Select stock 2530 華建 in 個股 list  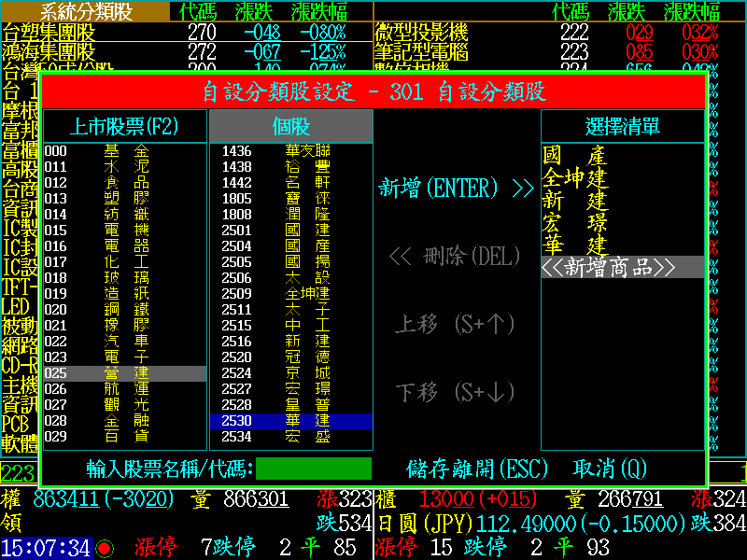[290, 421]
